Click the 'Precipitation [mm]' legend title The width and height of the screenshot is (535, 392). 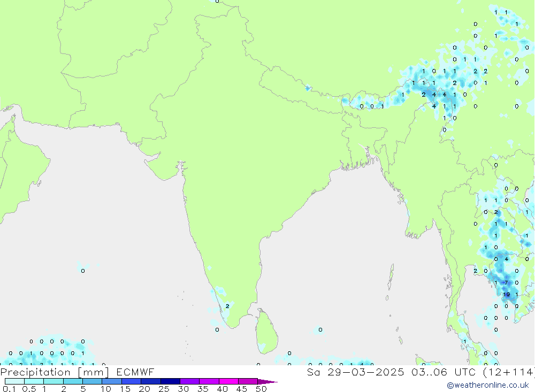pos(54,372)
